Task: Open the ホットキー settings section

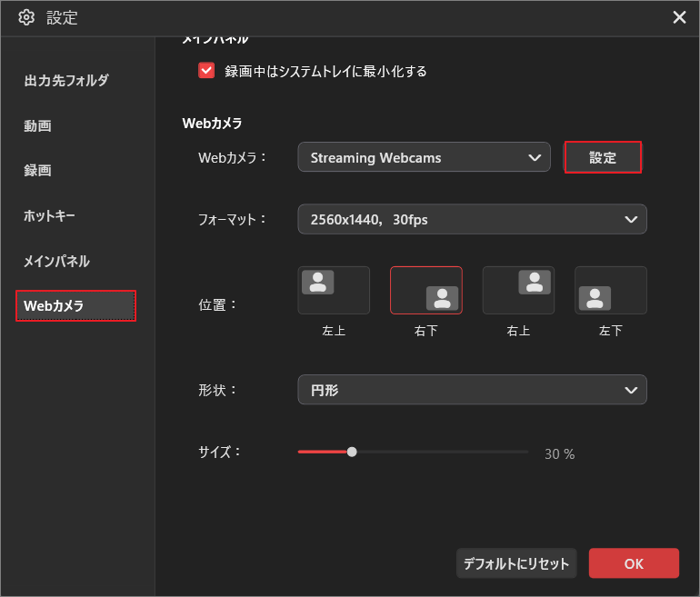Action: pos(49,216)
